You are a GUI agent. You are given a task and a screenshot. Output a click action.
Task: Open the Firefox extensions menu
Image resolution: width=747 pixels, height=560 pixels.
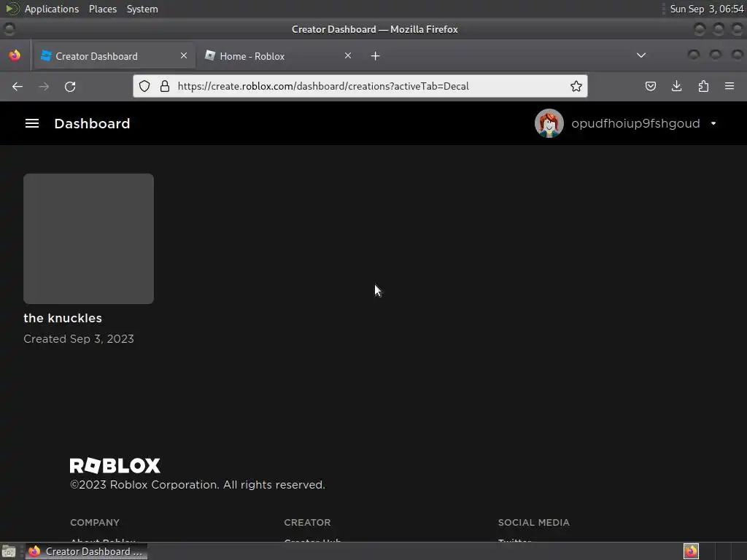(x=703, y=86)
